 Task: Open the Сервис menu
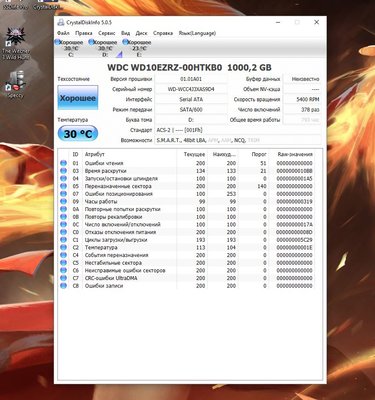coord(107,33)
